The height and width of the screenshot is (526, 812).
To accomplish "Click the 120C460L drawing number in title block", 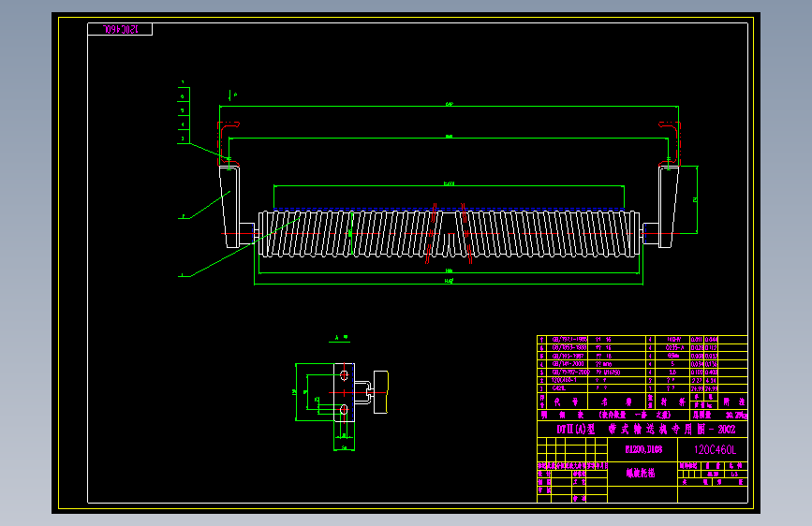I will click(x=715, y=450).
